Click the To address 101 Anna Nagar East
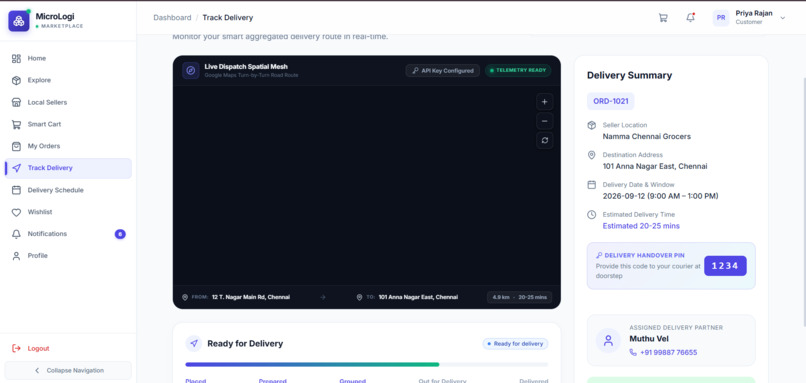This screenshot has width=806, height=383. 418,297
